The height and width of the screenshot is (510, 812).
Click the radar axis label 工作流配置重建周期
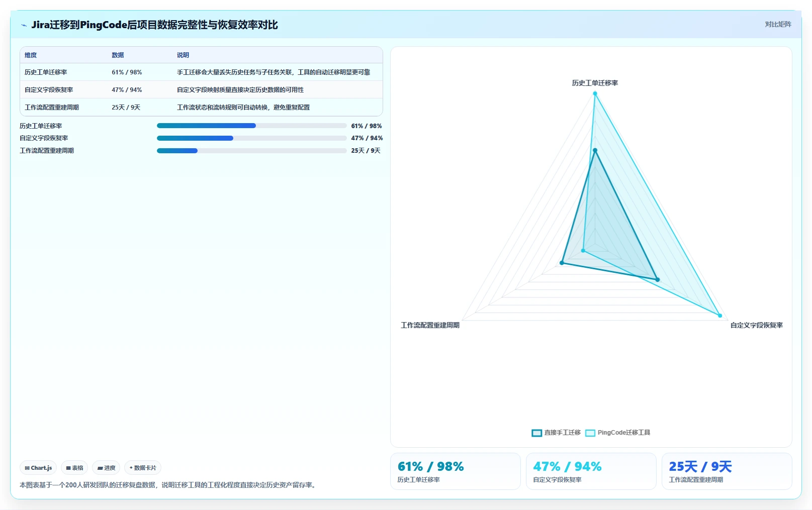[430, 325]
